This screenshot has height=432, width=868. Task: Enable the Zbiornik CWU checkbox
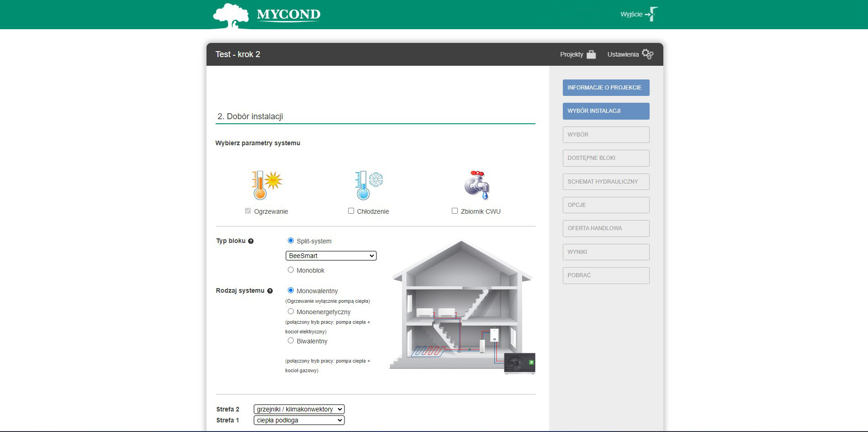tap(455, 211)
